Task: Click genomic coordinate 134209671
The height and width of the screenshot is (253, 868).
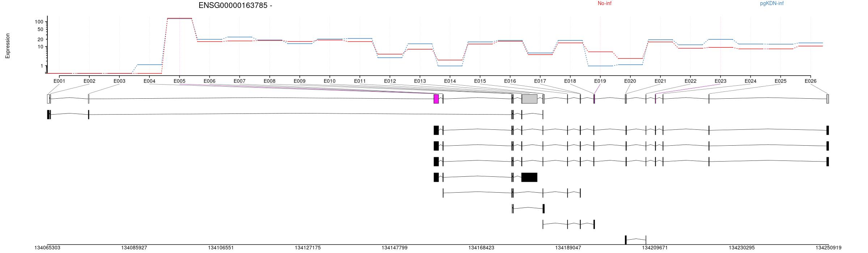Action: pos(655,248)
